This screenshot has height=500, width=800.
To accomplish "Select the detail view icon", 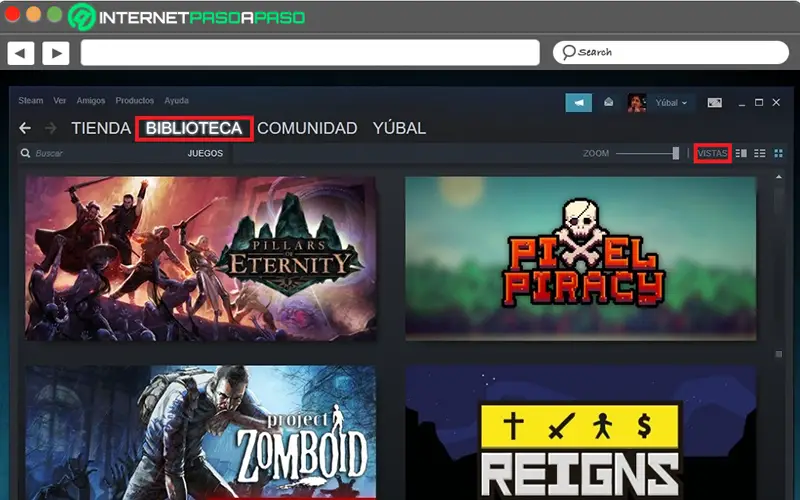I will pos(741,153).
